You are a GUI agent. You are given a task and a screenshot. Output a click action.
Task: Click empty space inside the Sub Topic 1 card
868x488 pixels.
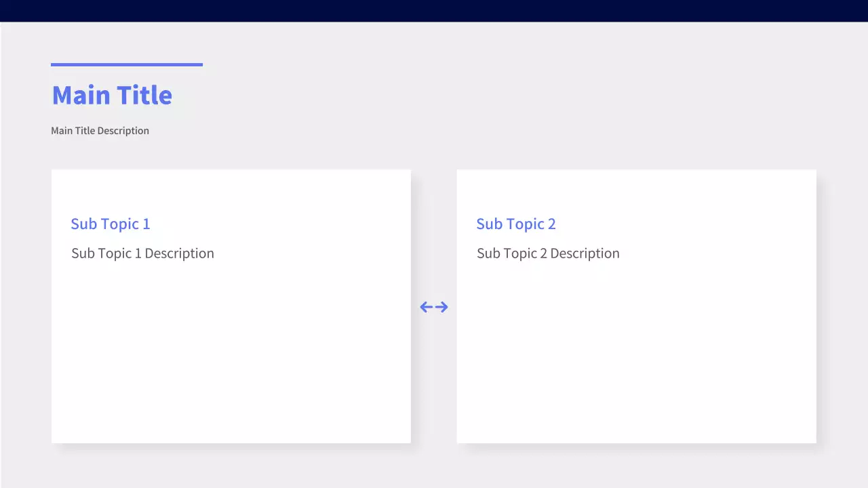pos(231,359)
